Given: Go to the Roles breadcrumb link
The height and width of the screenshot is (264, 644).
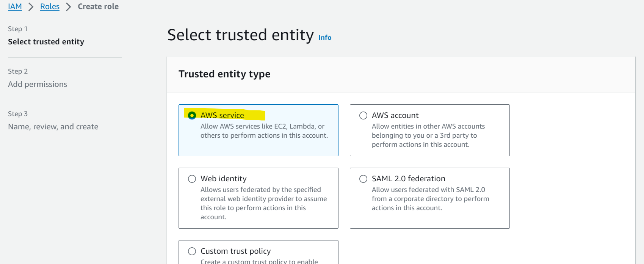Looking at the screenshot, I should (50, 6).
